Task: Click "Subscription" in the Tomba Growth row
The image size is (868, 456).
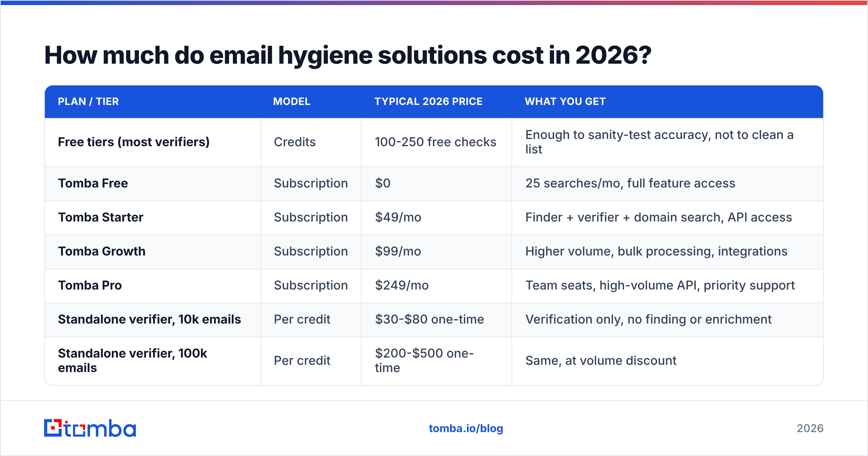Action: [311, 251]
